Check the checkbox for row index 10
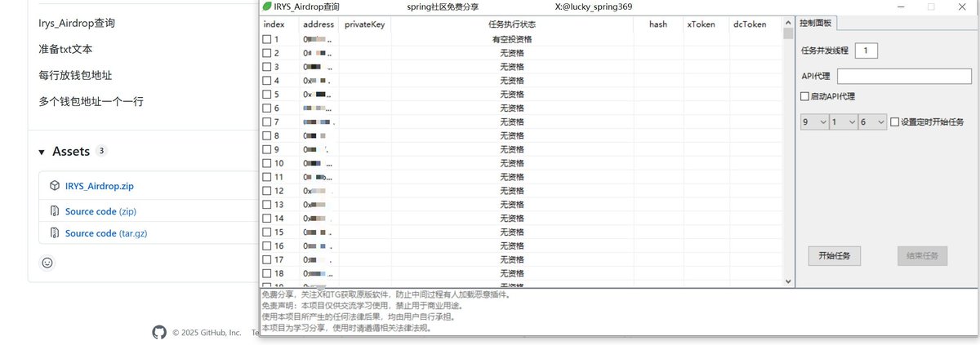The width and height of the screenshot is (980, 345). click(266, 163)
